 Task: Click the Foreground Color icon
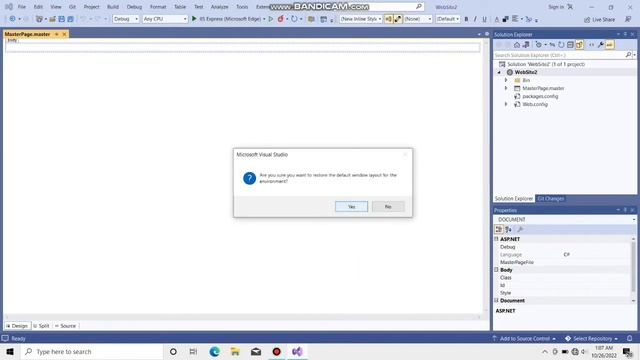click(497, 19)
